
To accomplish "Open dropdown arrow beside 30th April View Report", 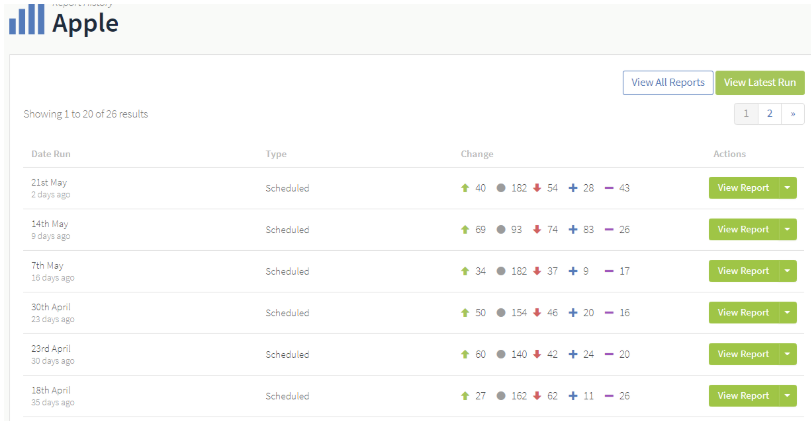I will pos(787,313).
